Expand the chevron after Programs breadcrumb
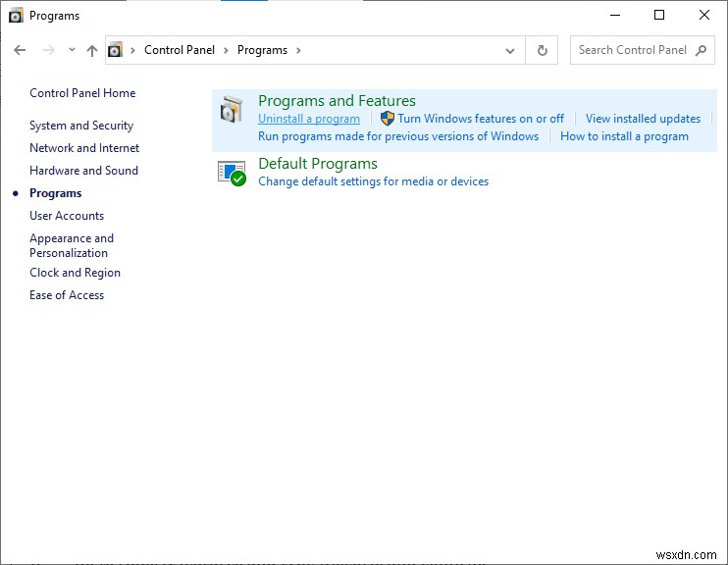 pos(298,50)
